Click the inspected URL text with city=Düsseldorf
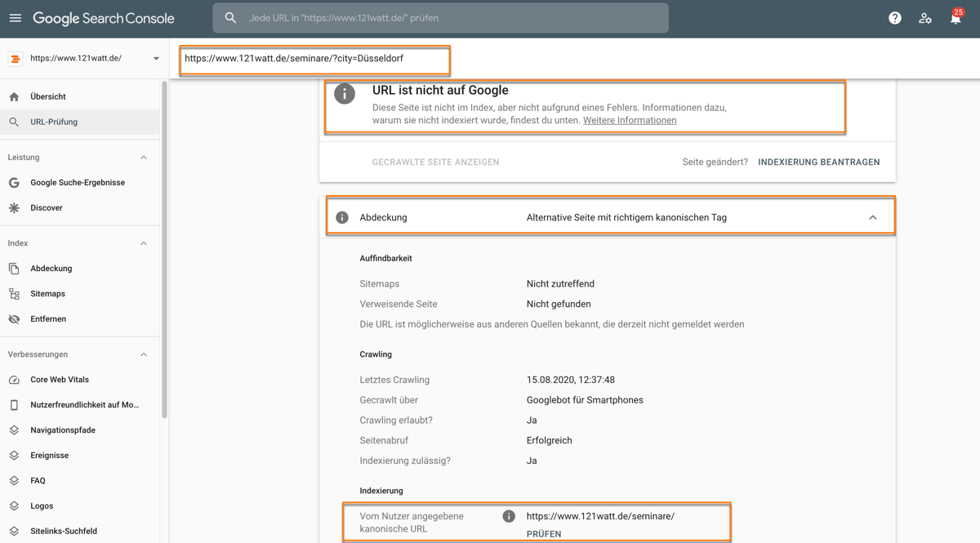Screen dimensions: 980x543 [x=294, y=59]
